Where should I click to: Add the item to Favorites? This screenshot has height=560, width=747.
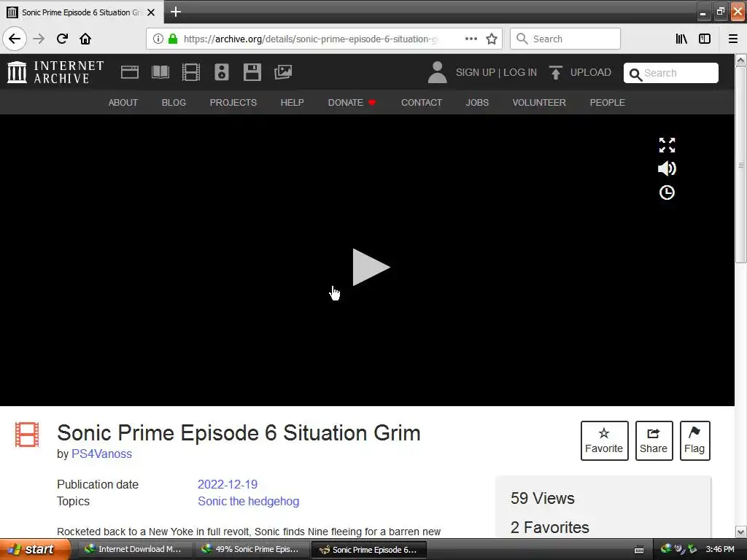click(604, 440)
